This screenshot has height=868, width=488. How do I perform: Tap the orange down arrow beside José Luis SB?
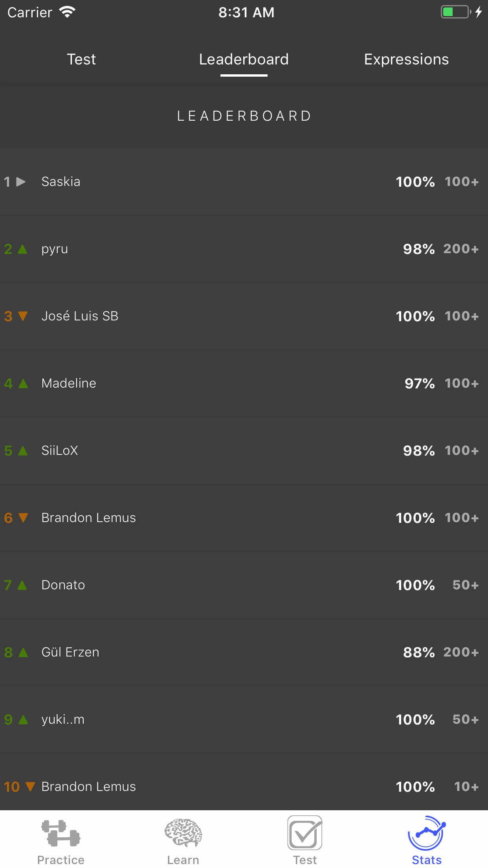tap(23, 316)
